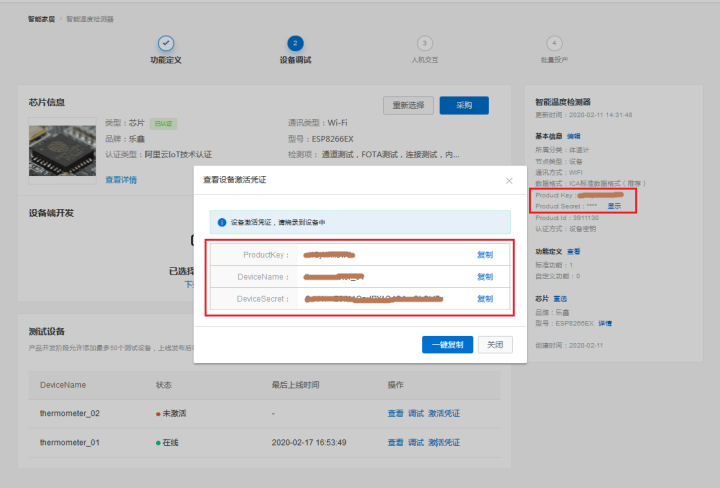This screenshot has height=488, width=720.
Task: Click 智能家居 breadcrumb link
Action: coord(41,19)
